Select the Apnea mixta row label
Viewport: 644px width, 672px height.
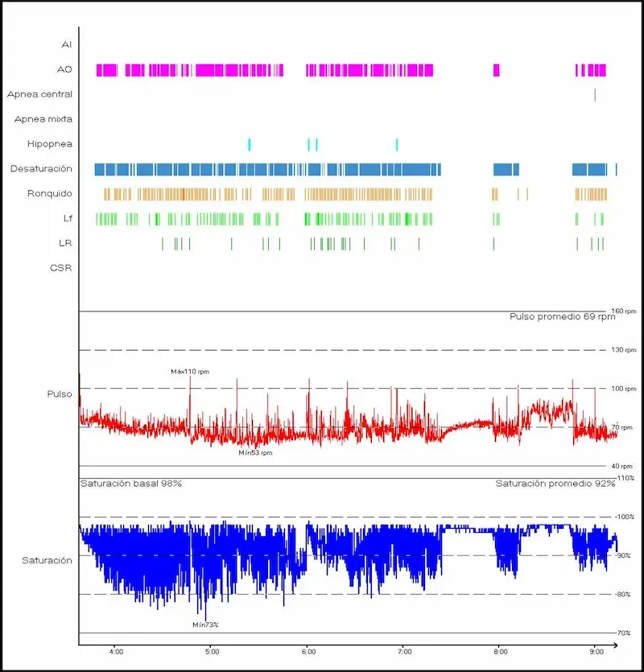[x=43, y=119]
